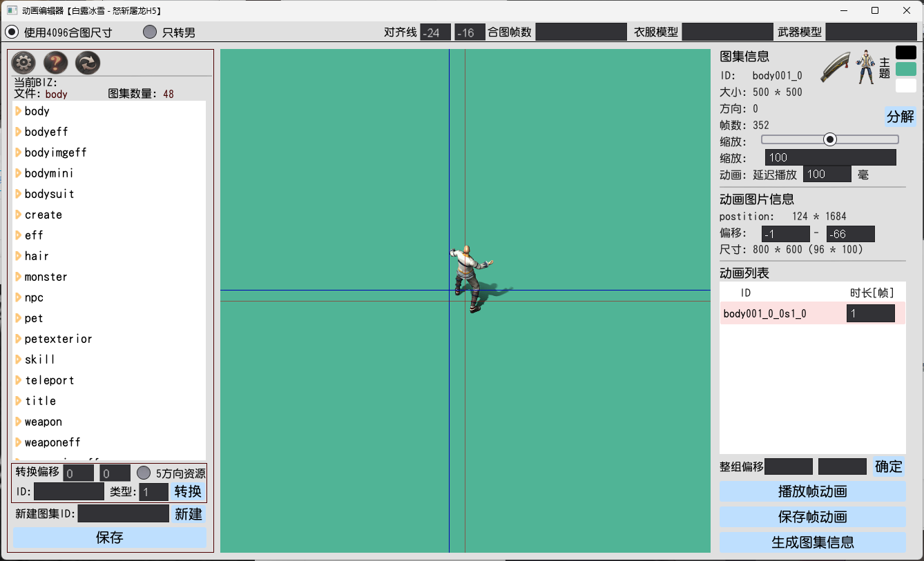Toggle the 5方向资源 option
The width and height of the screenshot is (924, 561).
click(x=144, y=473)
